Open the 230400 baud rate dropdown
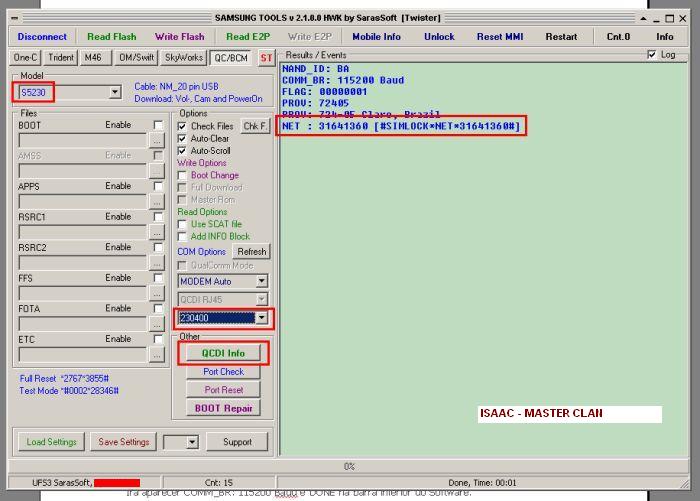Screen dimensions: 700x501 262,318
